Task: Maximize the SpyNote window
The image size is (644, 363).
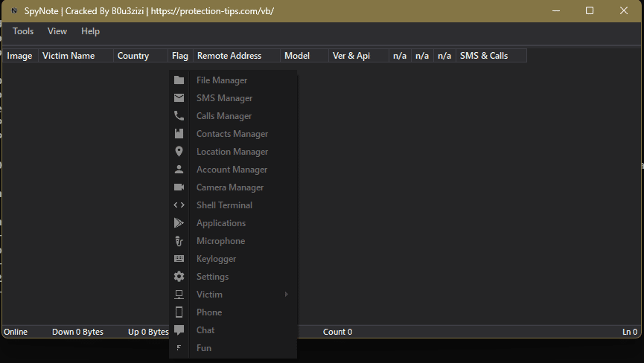Action: [x=590, y=10]
